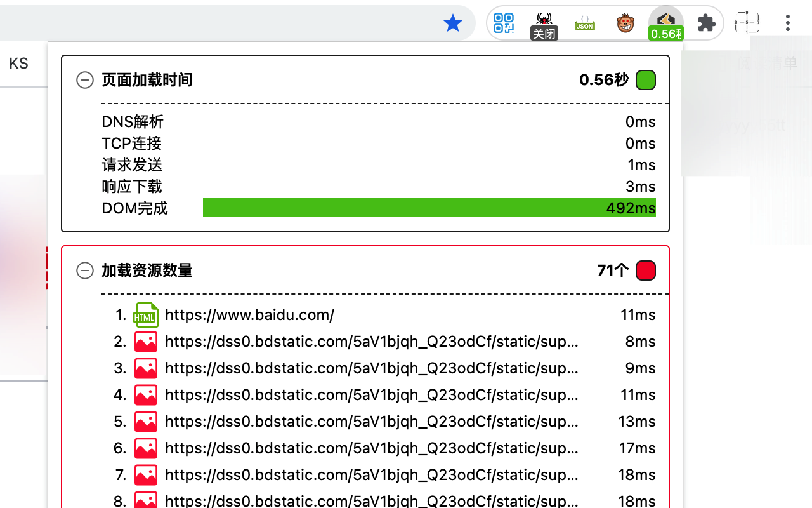Open the Extensions puzzle piece menu
Screen dimensions: 812x508
pyautogui.click(x=707, y=23)
